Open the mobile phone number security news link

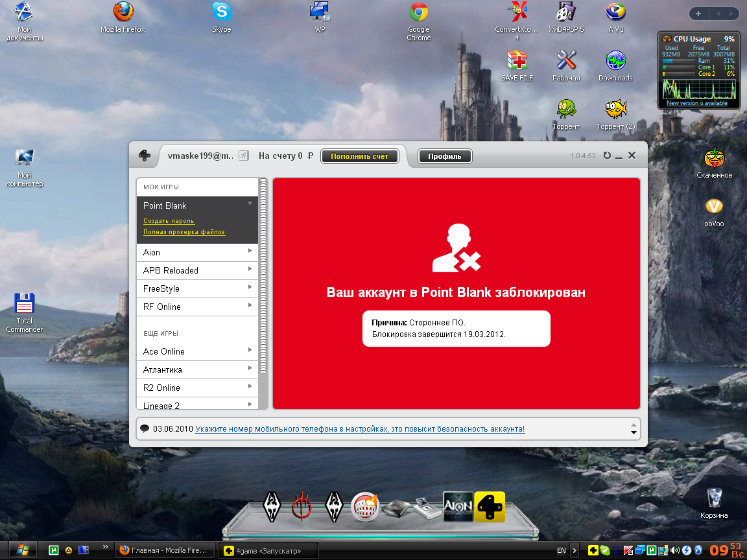tap(360, 429)
